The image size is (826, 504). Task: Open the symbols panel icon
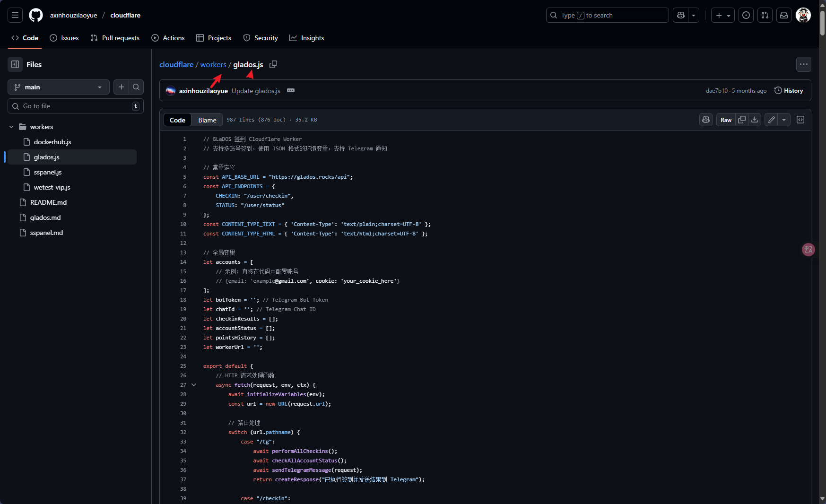tap(800, 120)
